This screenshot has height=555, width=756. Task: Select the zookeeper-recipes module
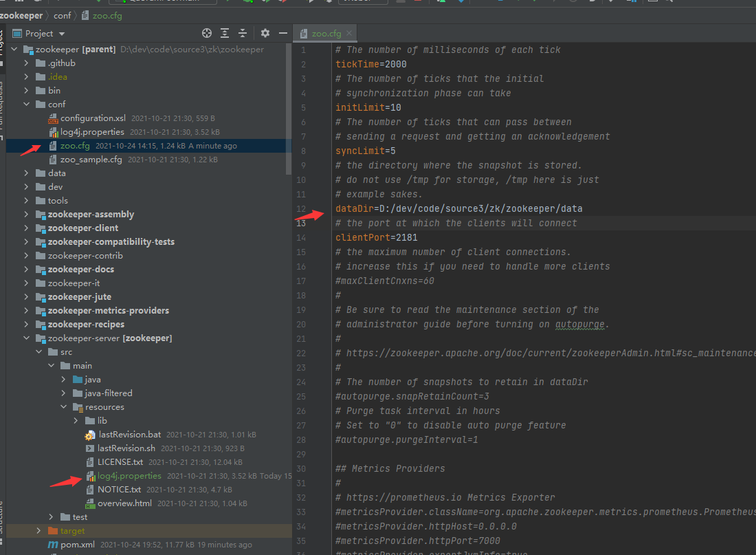(x=86, y=325)
